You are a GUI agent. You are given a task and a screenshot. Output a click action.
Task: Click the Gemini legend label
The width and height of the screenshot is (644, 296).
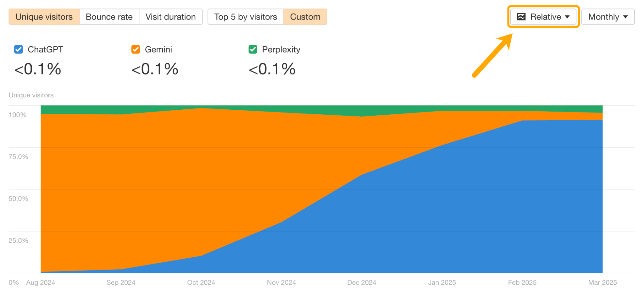[x=158, y=49]
